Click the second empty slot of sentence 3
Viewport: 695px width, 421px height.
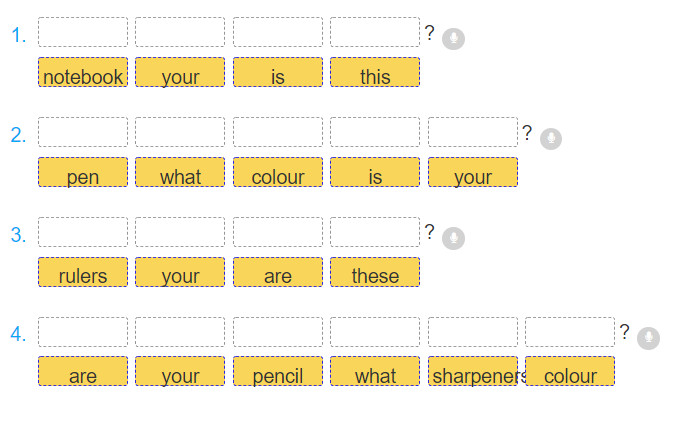pyautogui.click(x=180, y=232)
